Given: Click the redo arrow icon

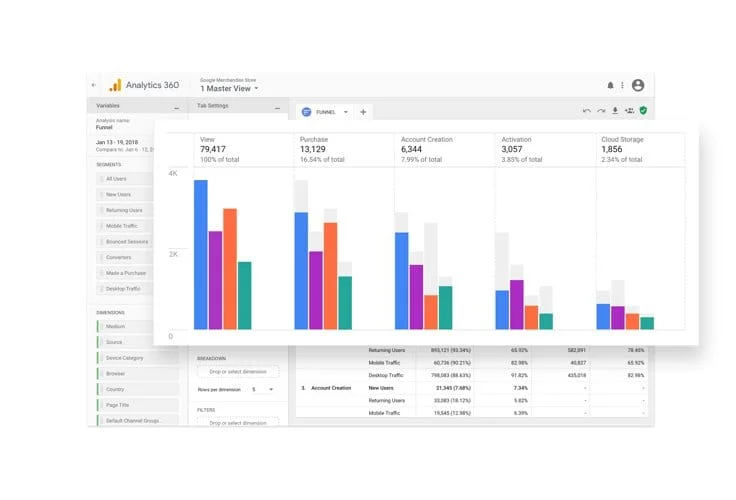Looking at the screenshot, I should [600, 111].
